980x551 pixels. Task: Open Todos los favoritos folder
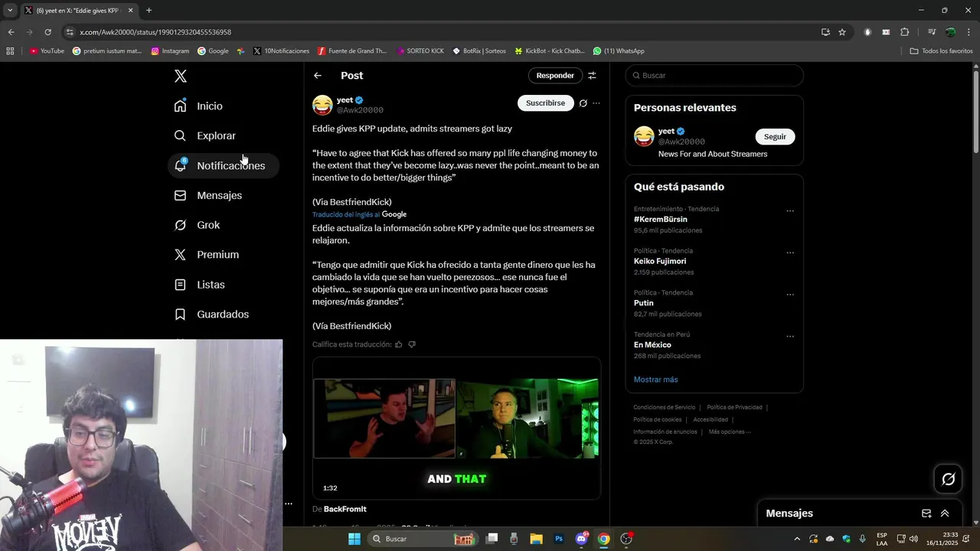click(x=941, y=51)
